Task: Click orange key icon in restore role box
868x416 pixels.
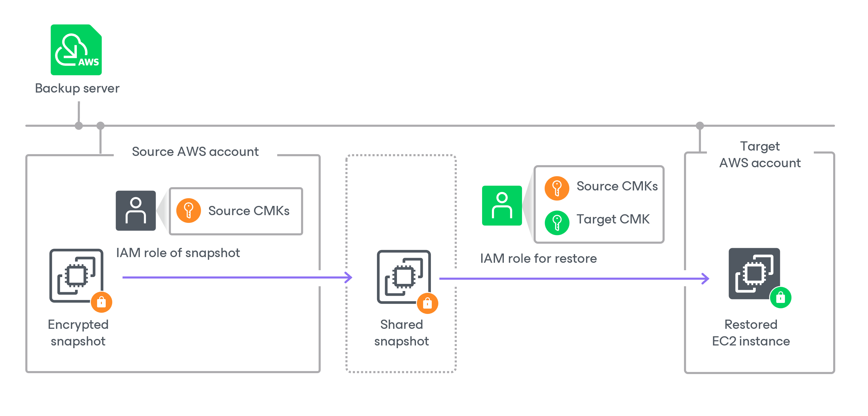Action: pyautogui.click(x=557, y=188)
